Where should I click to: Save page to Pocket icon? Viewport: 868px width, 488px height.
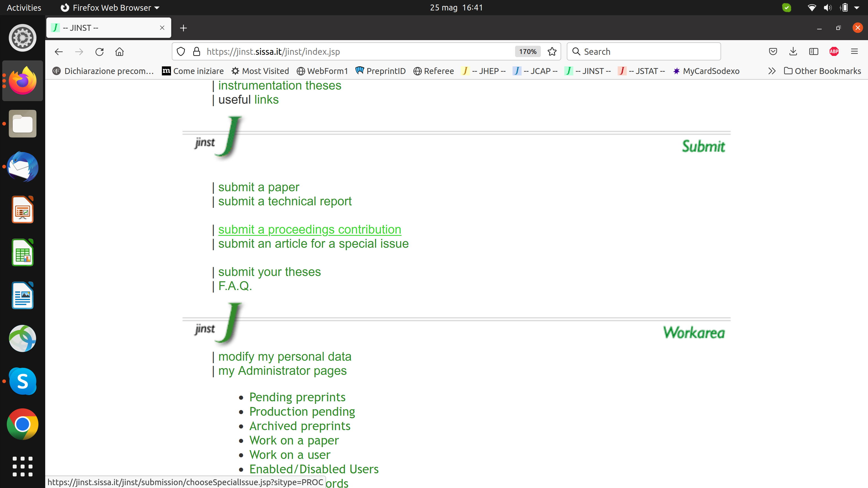773,51
